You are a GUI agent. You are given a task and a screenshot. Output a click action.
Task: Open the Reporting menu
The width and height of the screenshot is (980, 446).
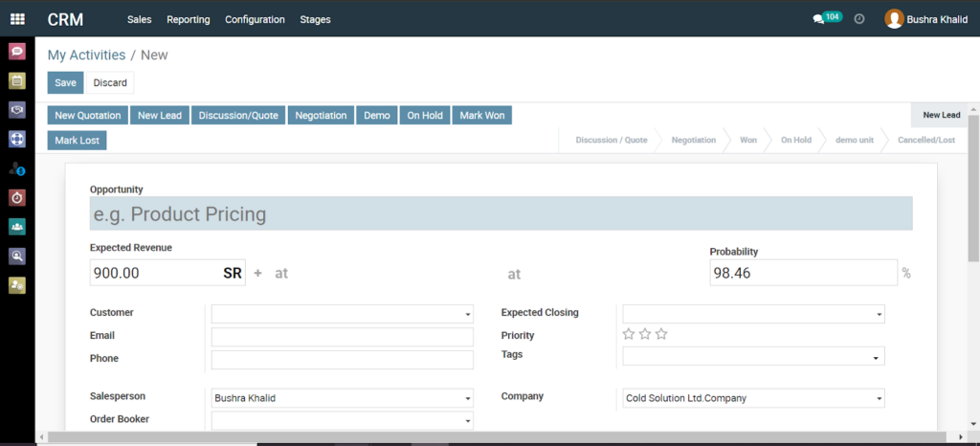[188, 19]
